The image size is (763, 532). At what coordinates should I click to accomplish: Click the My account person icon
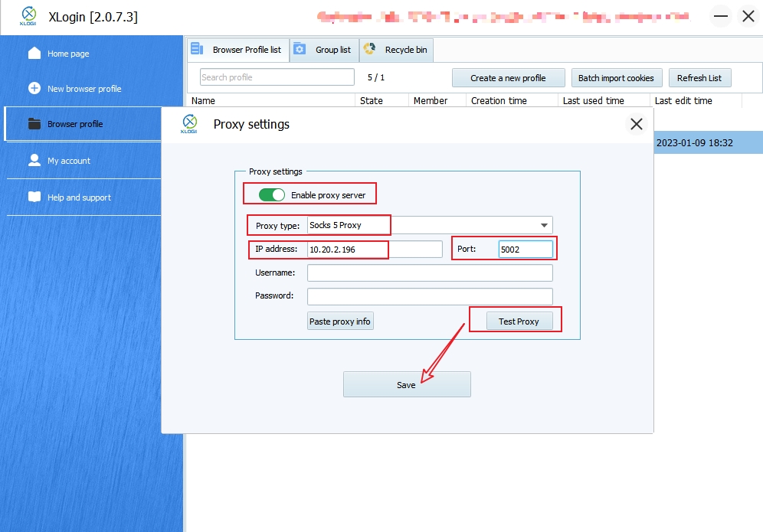[x=34, y=160]
